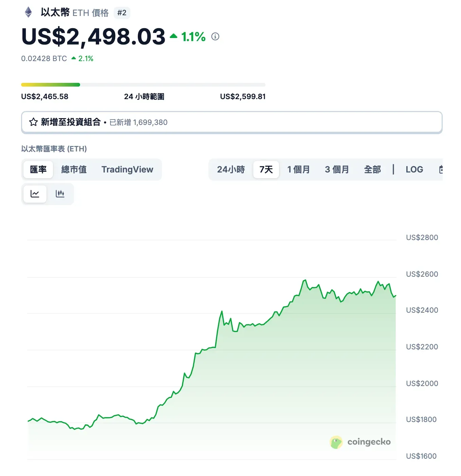This screenshot has height=476, width=461.
Task: Click the price chart peak near US$2600
Action: 305,280
